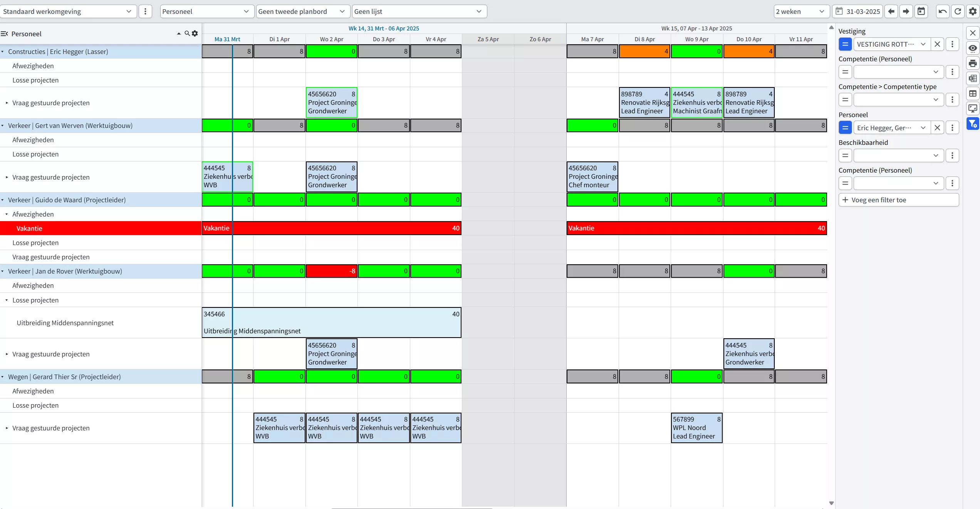Screen dimensions: 980x509
Task: Click the search icon in Personeel header
Action: click(187, 34)
